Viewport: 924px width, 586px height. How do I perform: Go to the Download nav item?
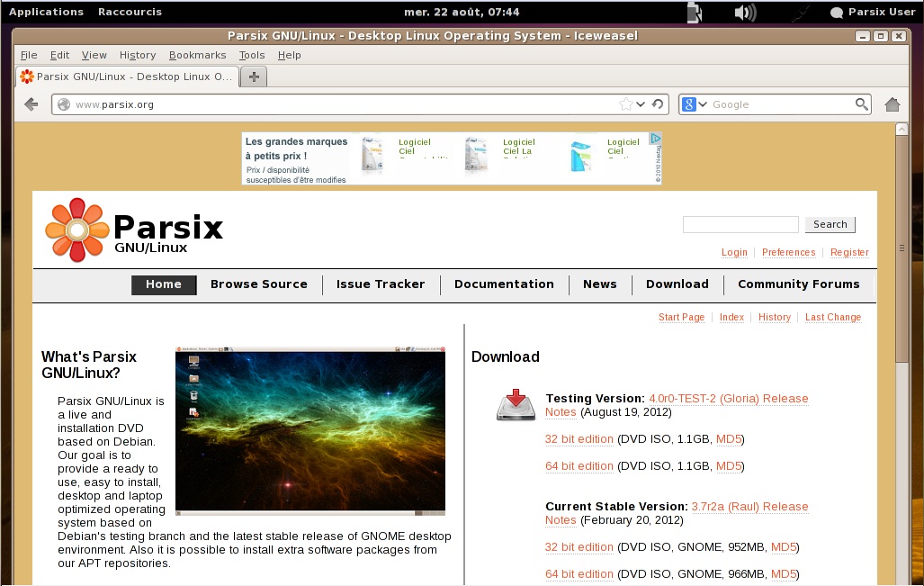[x=677, y=284]
